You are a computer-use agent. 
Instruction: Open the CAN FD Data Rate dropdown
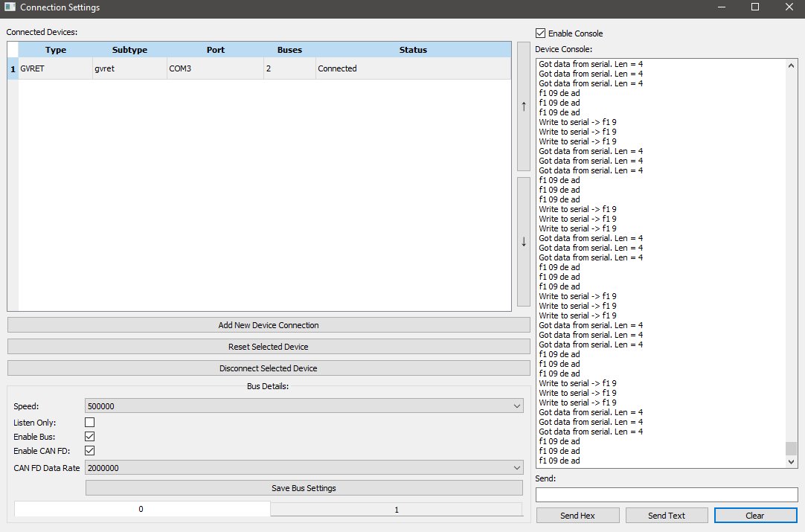[x=304, y=468]
